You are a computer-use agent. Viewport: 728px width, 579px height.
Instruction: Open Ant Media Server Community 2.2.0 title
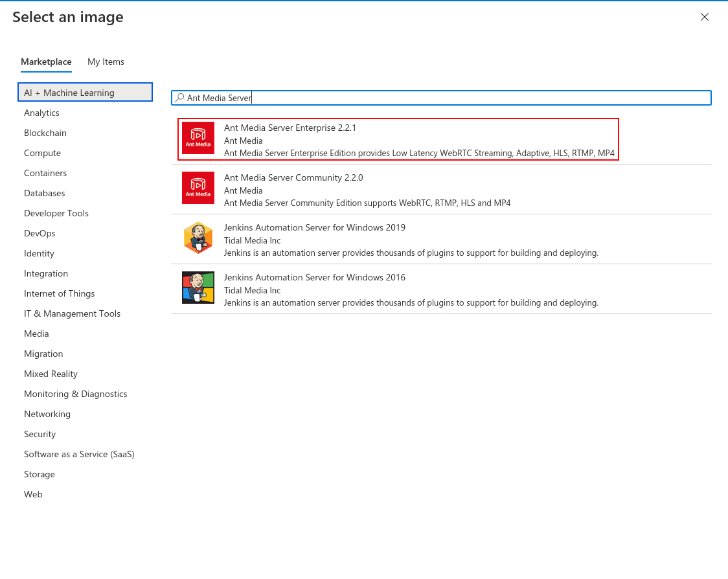293,177
